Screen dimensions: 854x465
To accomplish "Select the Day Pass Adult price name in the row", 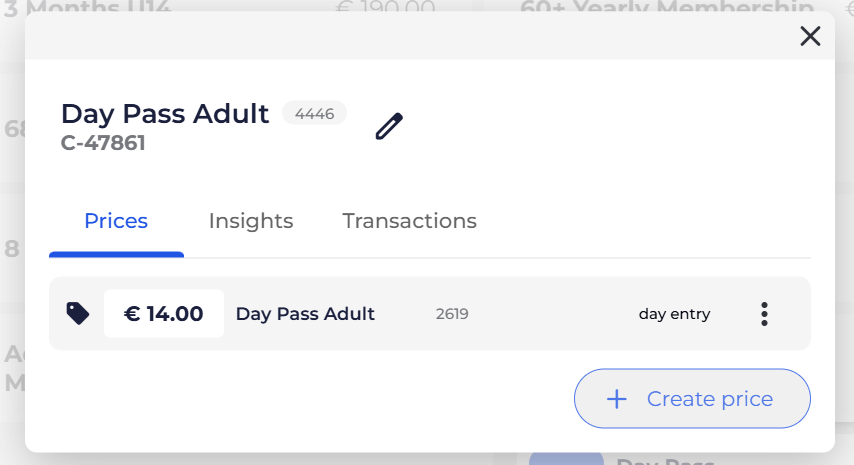I will 305,314.
